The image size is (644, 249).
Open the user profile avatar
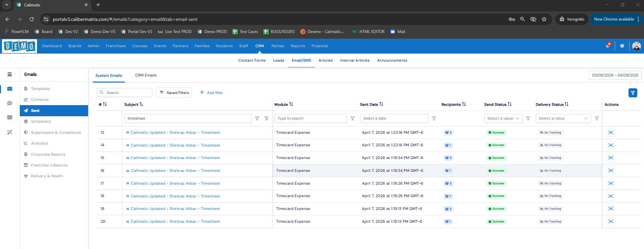(x=636, y=46)
